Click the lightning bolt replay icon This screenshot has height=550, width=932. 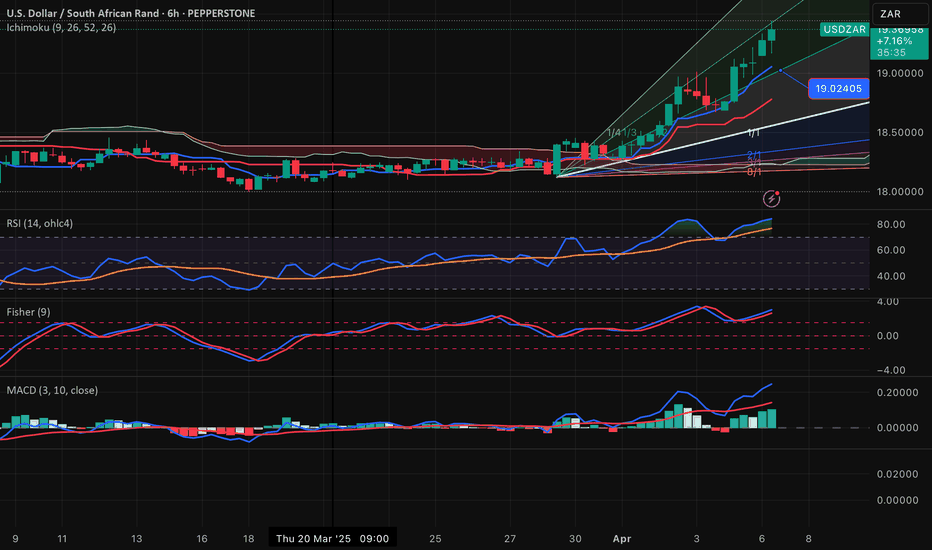(x=772, y=199)
